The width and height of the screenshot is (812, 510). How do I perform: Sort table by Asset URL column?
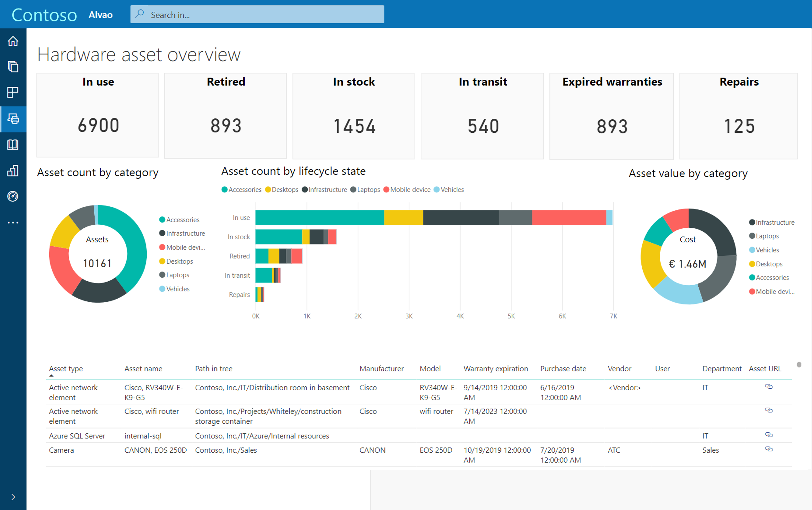[765, 369]
